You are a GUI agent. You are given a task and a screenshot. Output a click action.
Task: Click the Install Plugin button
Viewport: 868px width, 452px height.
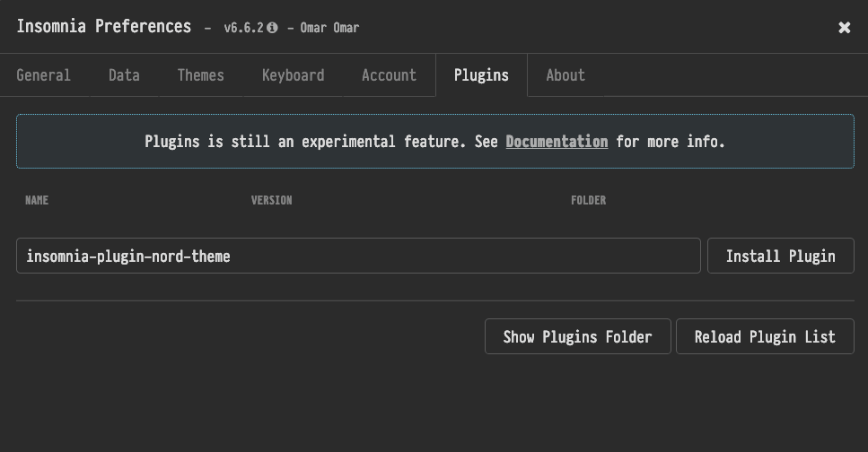tap(781, 256)
